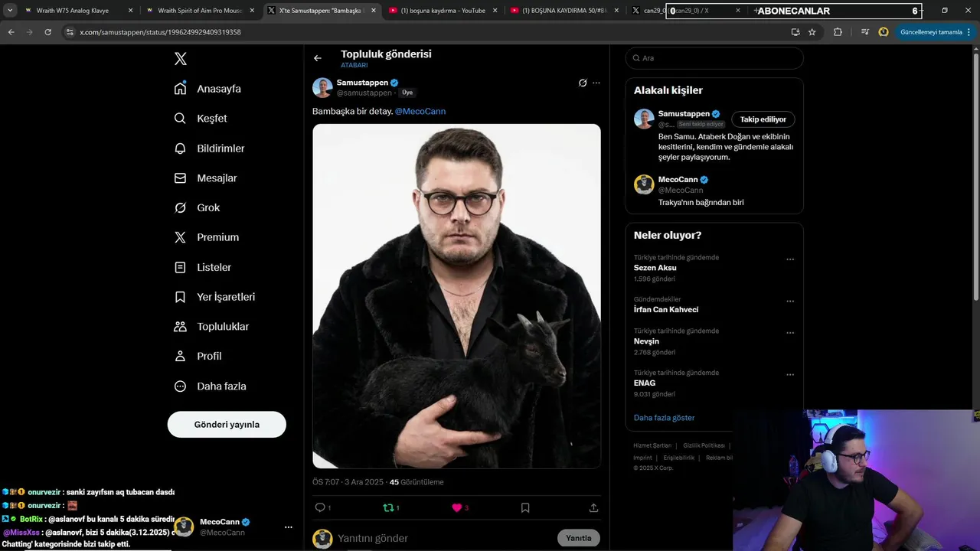Open the share post icon
Viewport: 980px width, 551px height.
[593, 507]
